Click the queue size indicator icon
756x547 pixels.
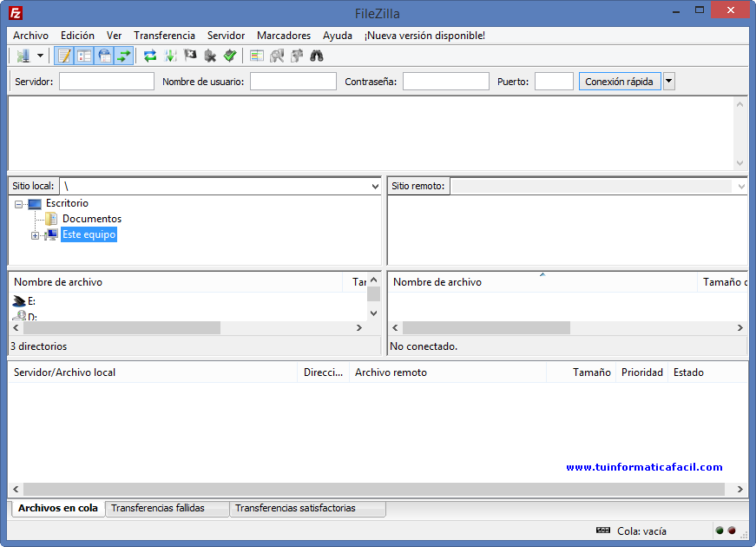coord(602,531)
